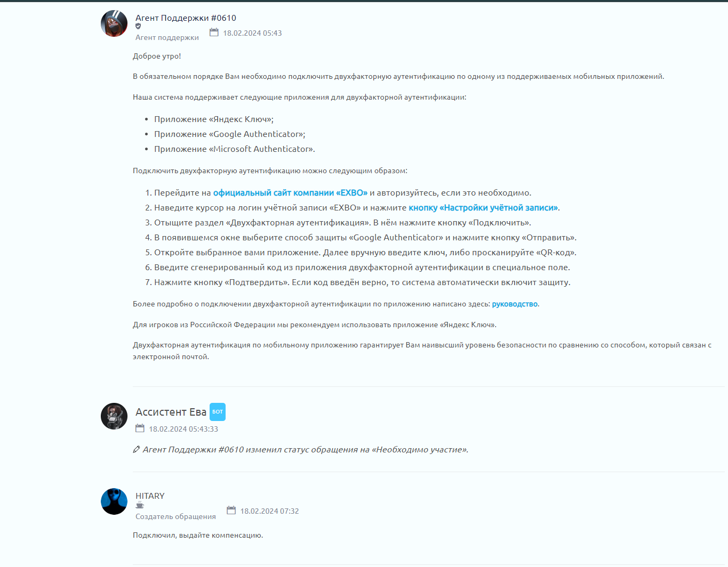The height and width of the screenshot is (567, 728).
Task: Click HITARY user avatar
Action: [x=114, y=501]
